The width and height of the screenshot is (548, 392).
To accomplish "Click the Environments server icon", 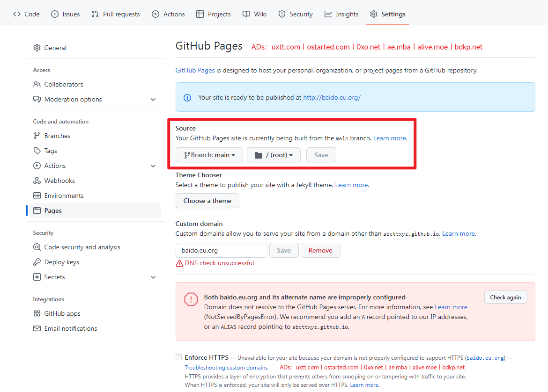I will pyautogui.click(x=37, y=196).
